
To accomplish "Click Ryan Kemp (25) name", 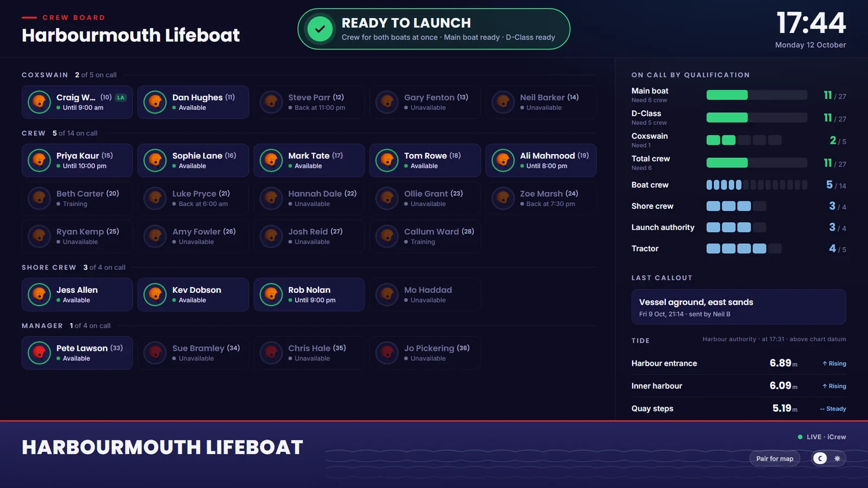I will [87, 232].
